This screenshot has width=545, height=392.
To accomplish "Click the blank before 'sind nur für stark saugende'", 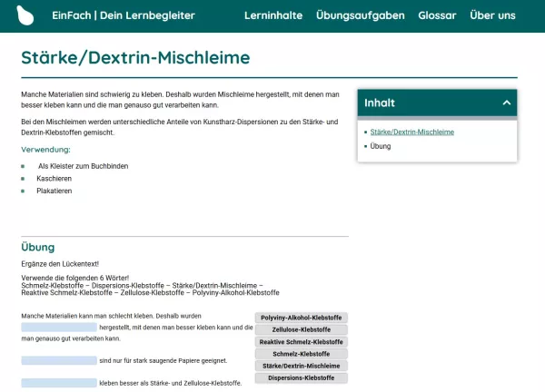I will (59, 360).
